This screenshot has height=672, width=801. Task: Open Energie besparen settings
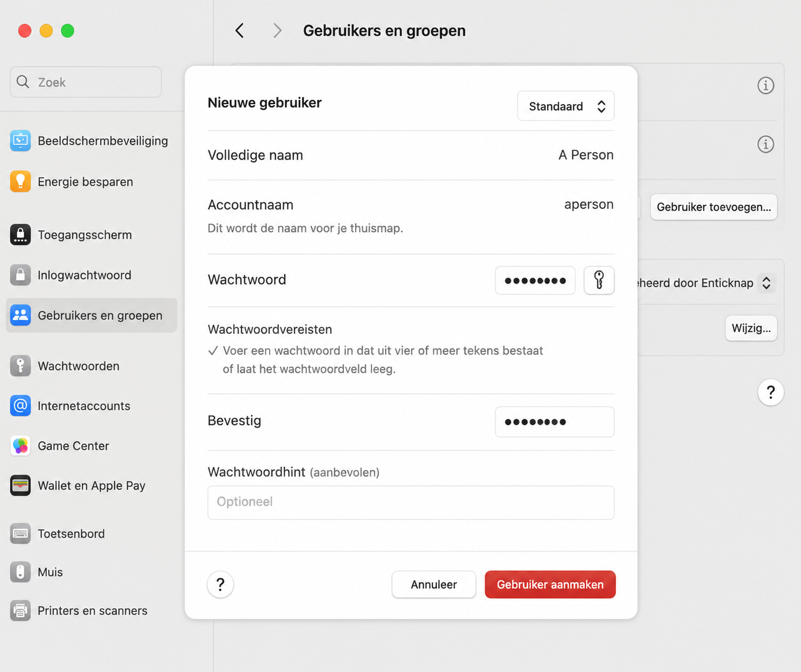91,181
